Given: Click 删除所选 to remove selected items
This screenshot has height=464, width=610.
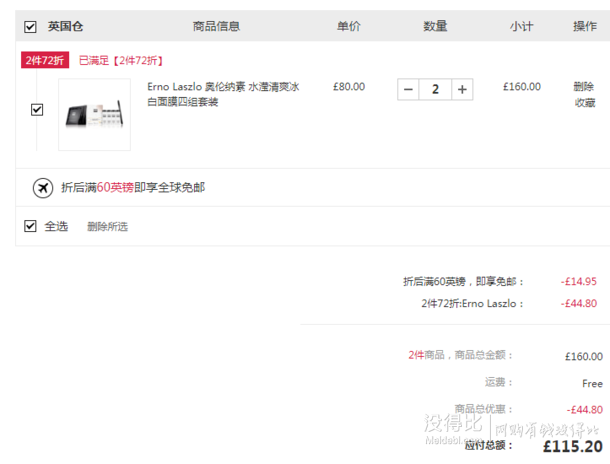Looking at the screenshot, I should click(x=107, y=226).
